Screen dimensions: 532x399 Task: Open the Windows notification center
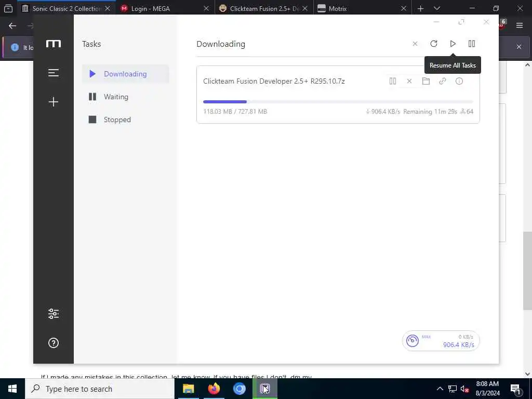coord(515,389)
